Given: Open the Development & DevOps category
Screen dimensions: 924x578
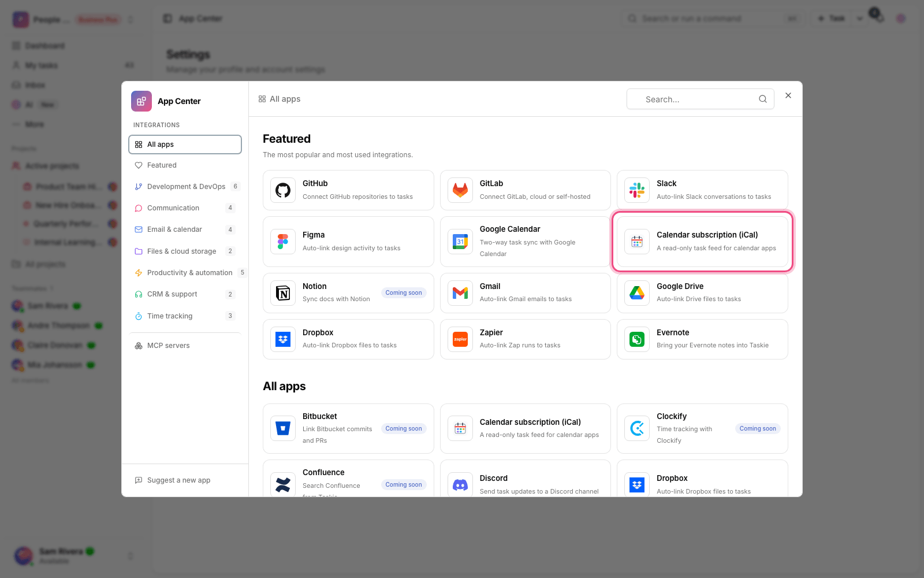Looking at the screenshot, I should [x=185, y=187].
